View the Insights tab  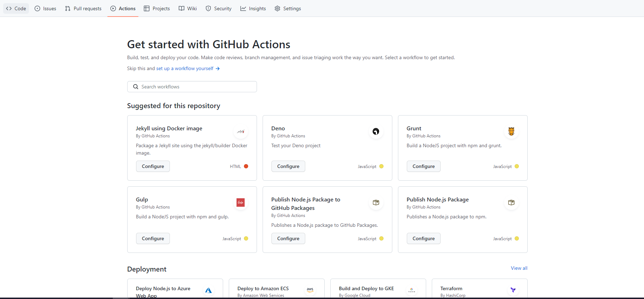(253, 8)
